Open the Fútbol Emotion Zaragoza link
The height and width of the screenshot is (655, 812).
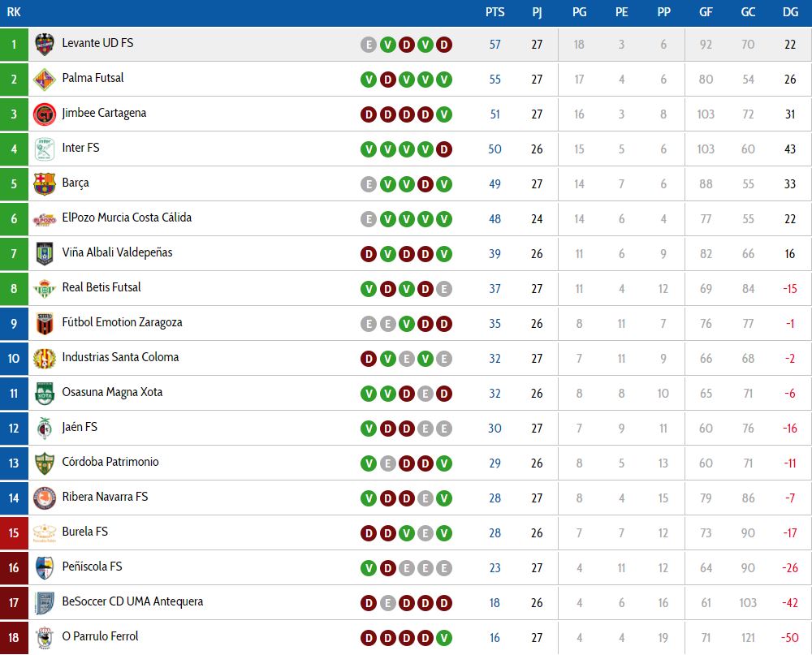tap(122, 322)
